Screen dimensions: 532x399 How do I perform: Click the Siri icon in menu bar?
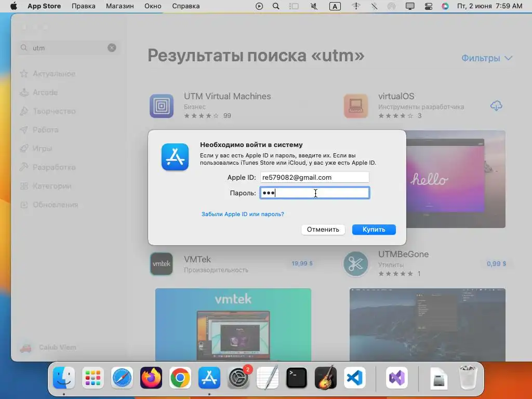pos(445,6)
